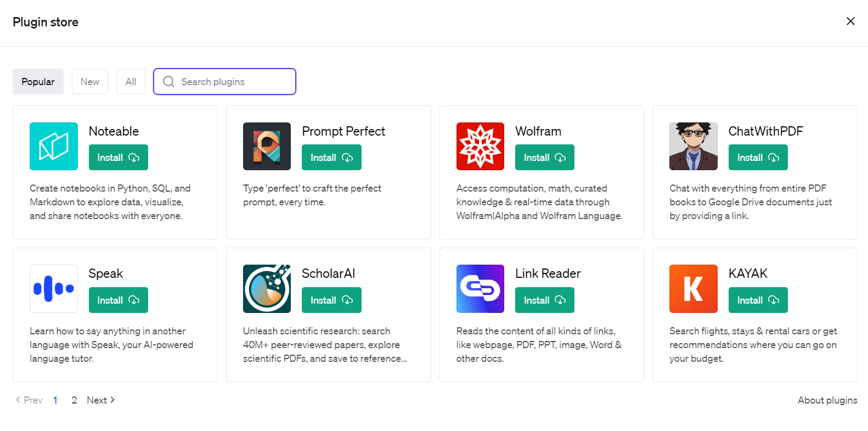This screenshot has height=431, width=868.
Task: Click the orange KAYAK logo icon
Action: click(693, 289)
